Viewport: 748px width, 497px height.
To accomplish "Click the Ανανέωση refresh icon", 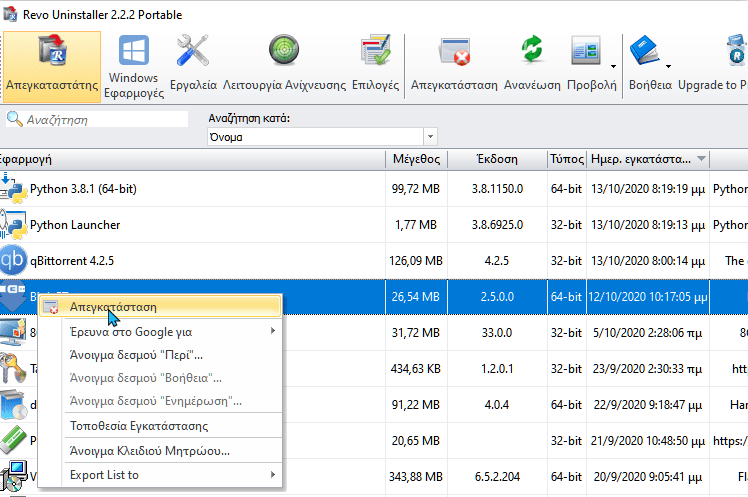I will [532, 50].
